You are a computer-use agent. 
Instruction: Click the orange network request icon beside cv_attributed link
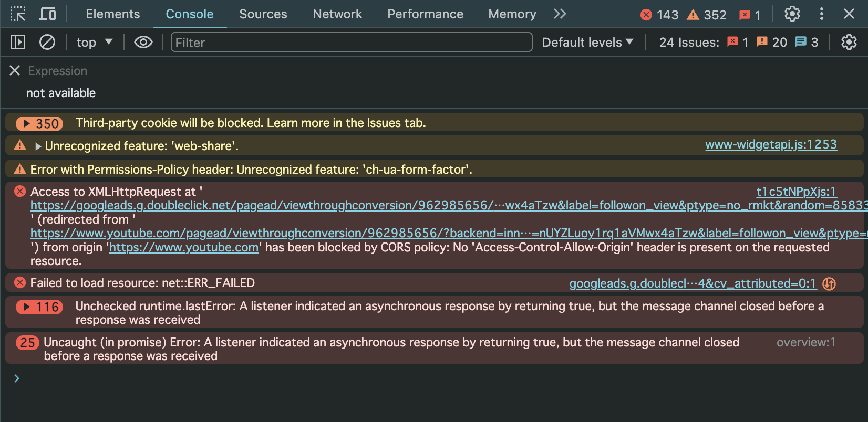click(x=829, y=283)
